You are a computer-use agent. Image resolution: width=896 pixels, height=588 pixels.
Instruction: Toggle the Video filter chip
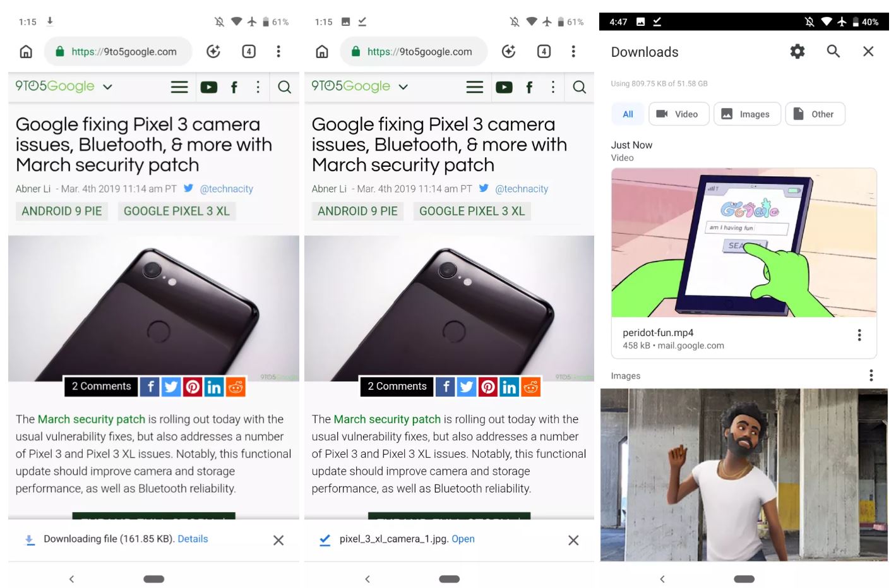[678, 114]
